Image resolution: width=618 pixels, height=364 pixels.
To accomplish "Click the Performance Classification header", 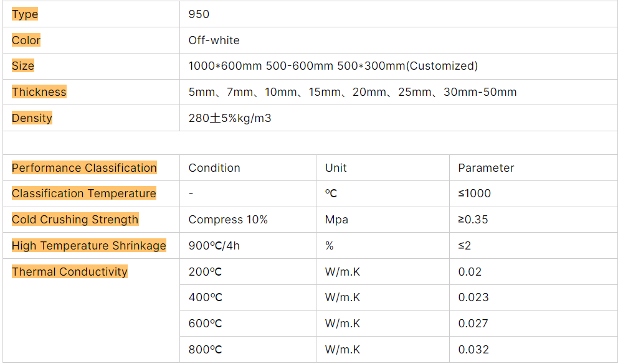I will [x=84, y=168].
